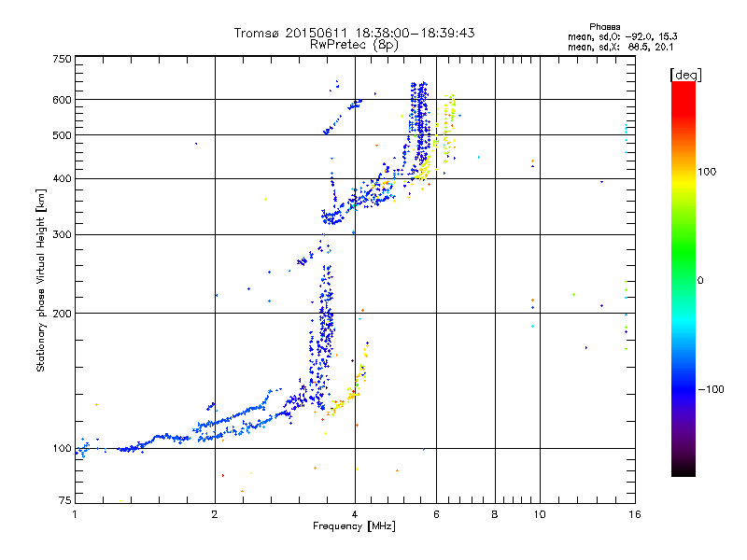
Task: Select the "Stationary phase Virtual Height [km]" axis label
Action: click(40, 281)
